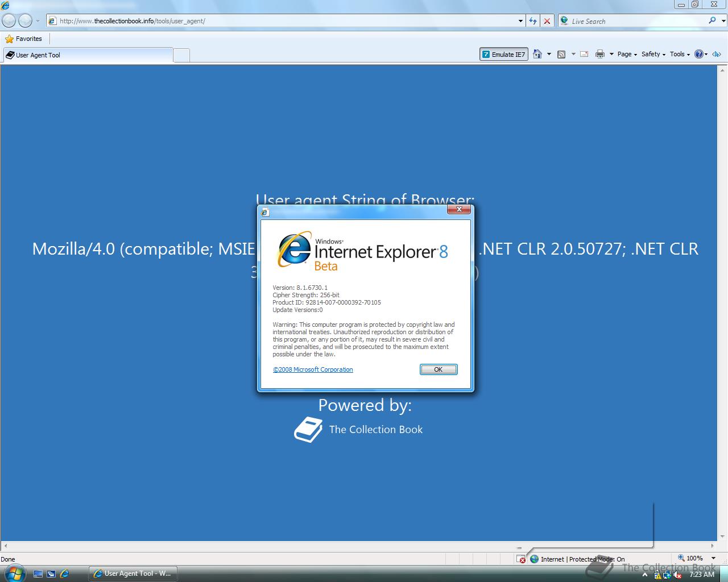Image resolution: width=728 pixels, height=582 pixels.
Task: Click User Agent Tool taskbar button
Action: 133,573
